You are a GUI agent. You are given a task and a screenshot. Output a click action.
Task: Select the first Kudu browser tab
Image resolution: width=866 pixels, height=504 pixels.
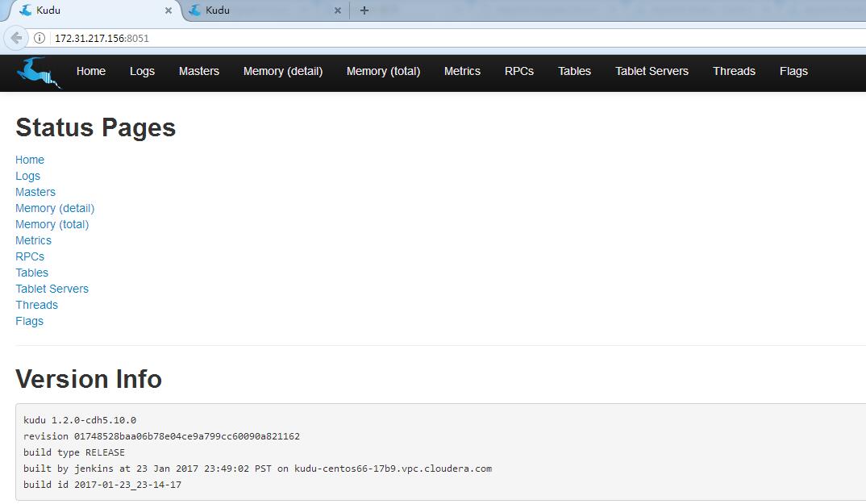[x=94, y=10]
